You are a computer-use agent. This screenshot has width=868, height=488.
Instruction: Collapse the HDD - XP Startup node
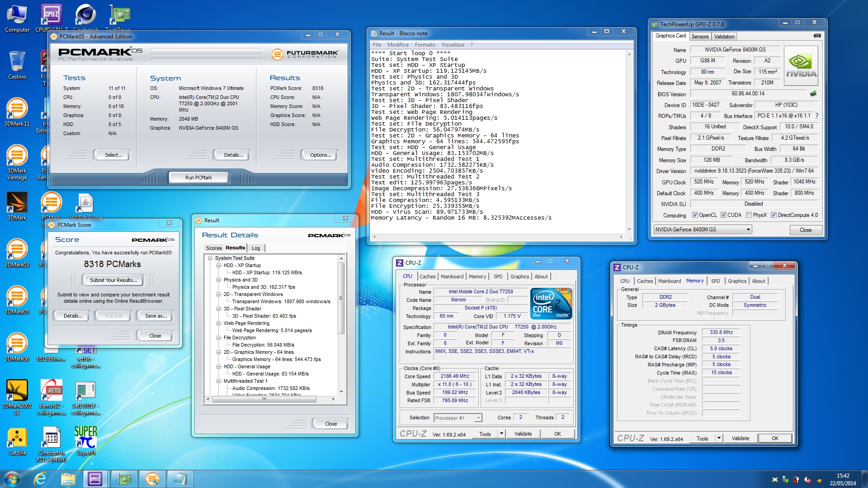pyautogui.click(x=218, y=266)
